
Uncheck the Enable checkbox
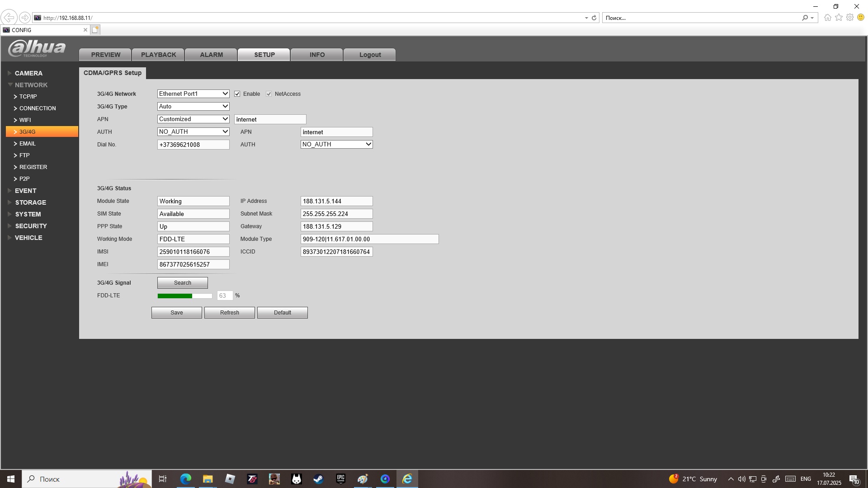point(237,94)
